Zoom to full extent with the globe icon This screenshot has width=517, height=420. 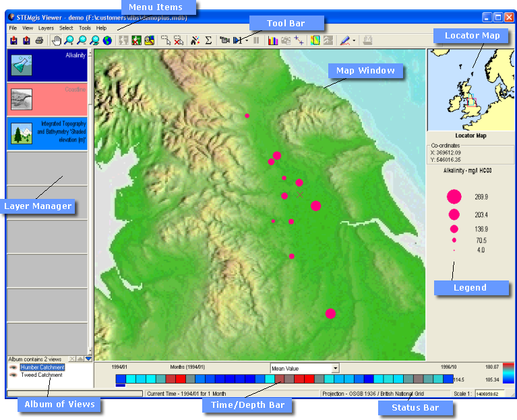[x=107, y=40]
